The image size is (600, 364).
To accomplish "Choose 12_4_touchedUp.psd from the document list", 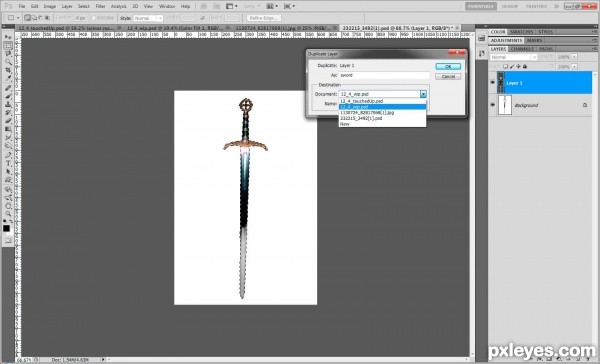I will tap(382, 101).
